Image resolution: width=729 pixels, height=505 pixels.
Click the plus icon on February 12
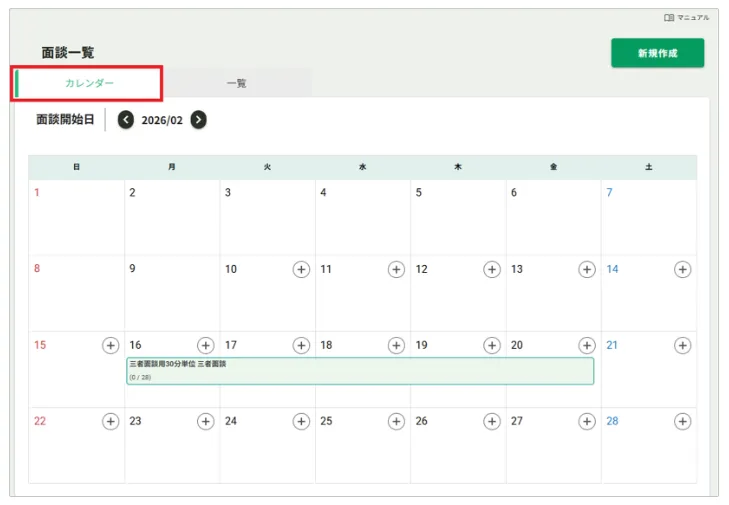(492, 269)
